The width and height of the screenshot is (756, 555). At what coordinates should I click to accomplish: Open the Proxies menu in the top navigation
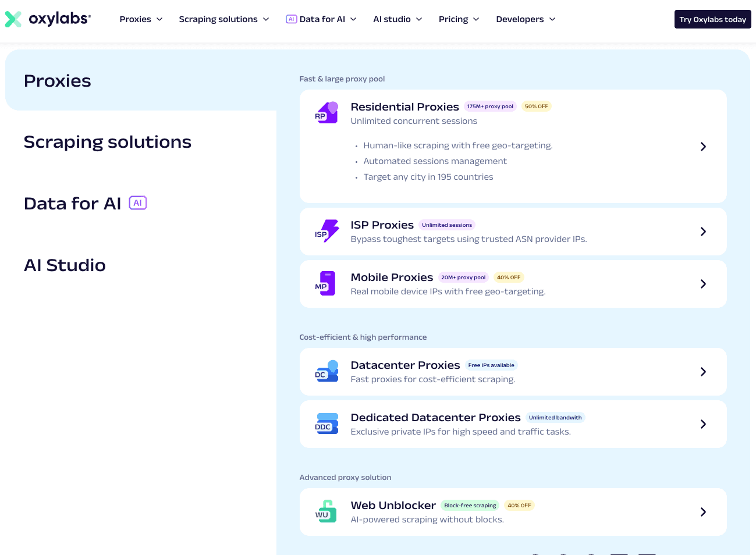point(140,19)
